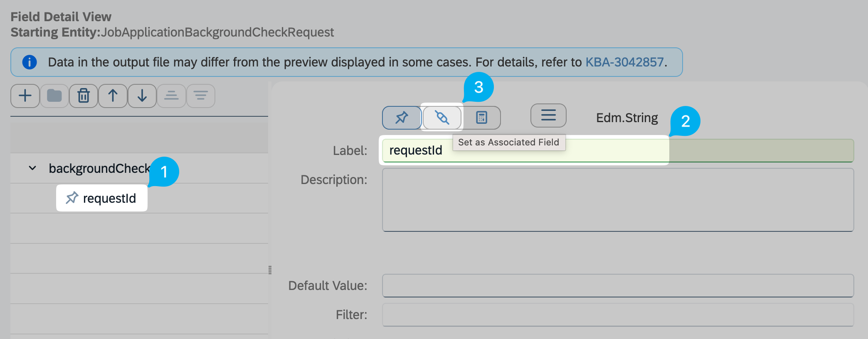
Task: Click the blue info icon in the banner
Action: 30,62
